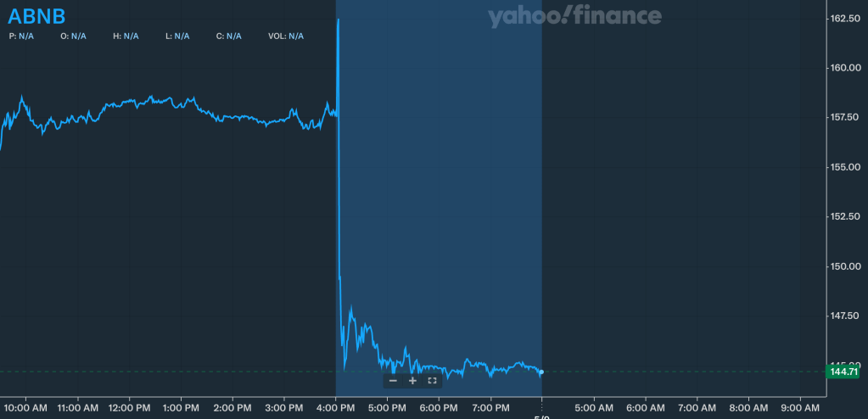Zoom out the chart with minus icon

tap(393, 381)
